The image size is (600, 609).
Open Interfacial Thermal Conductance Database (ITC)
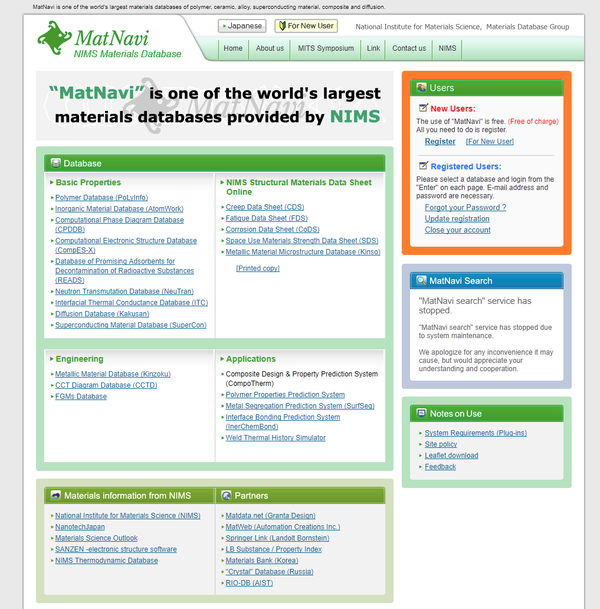(x=131, y=303)
